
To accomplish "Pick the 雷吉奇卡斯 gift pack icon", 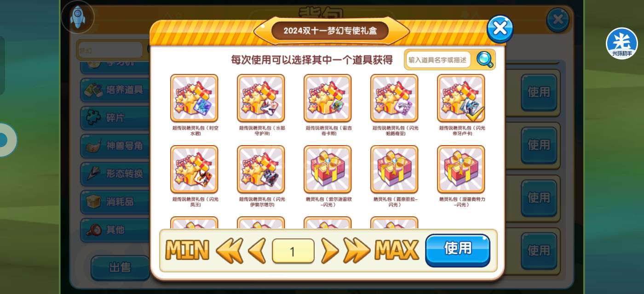I will point(328,98).
